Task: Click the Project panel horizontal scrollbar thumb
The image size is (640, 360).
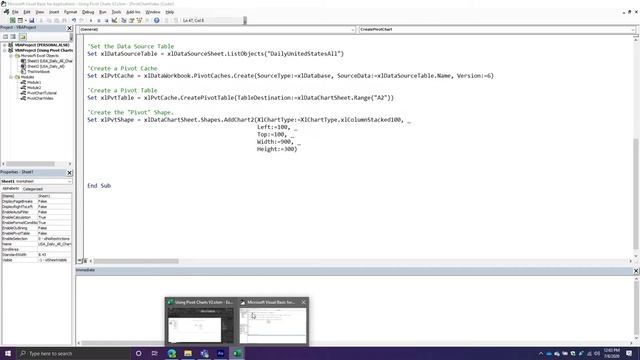Action: (30, 164)
